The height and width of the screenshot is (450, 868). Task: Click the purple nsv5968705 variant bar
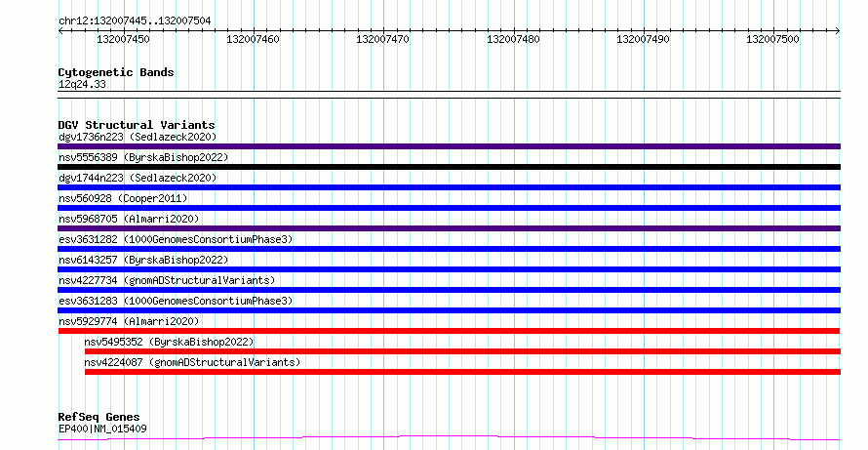tap(449, 228)
